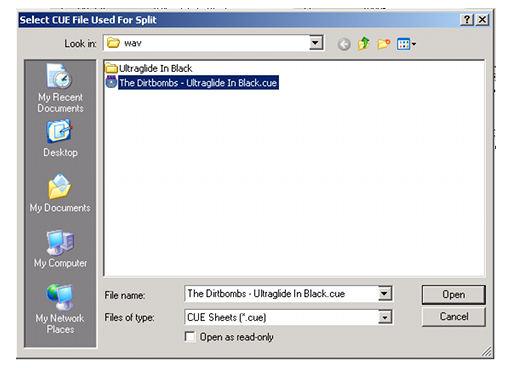Open My Computer in places bar
Viewport: 512px width, 368px height.
tap(60, 249)
